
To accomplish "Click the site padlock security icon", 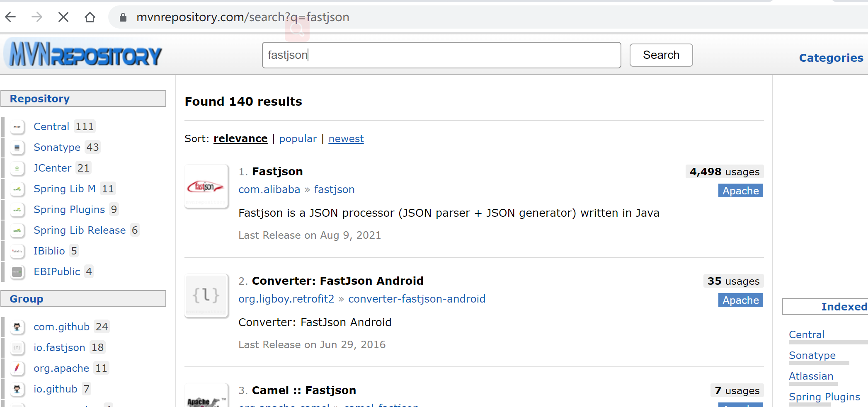I will 123,17.
